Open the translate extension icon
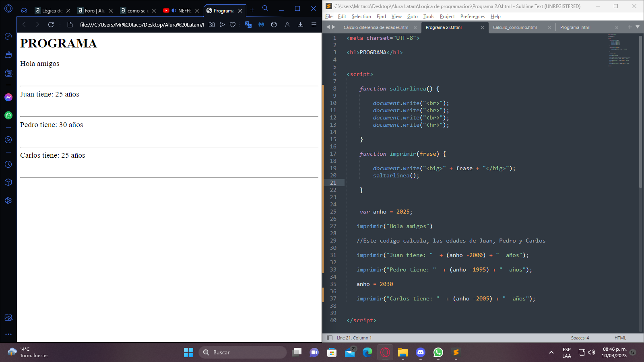The image size is (644, 362). (248, 25)
